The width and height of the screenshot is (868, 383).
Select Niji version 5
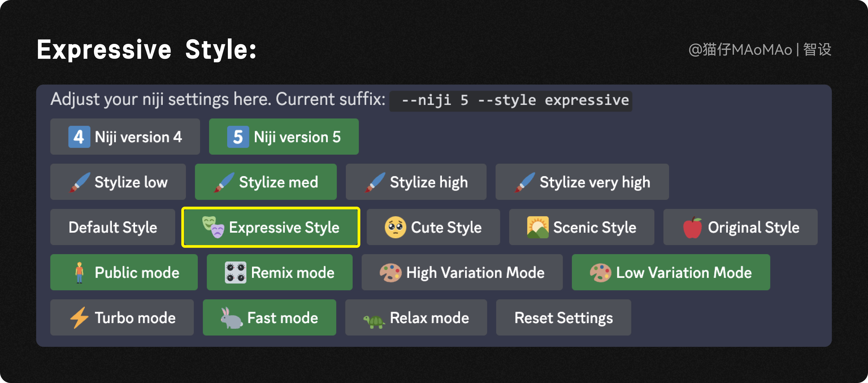coord(284,137)
